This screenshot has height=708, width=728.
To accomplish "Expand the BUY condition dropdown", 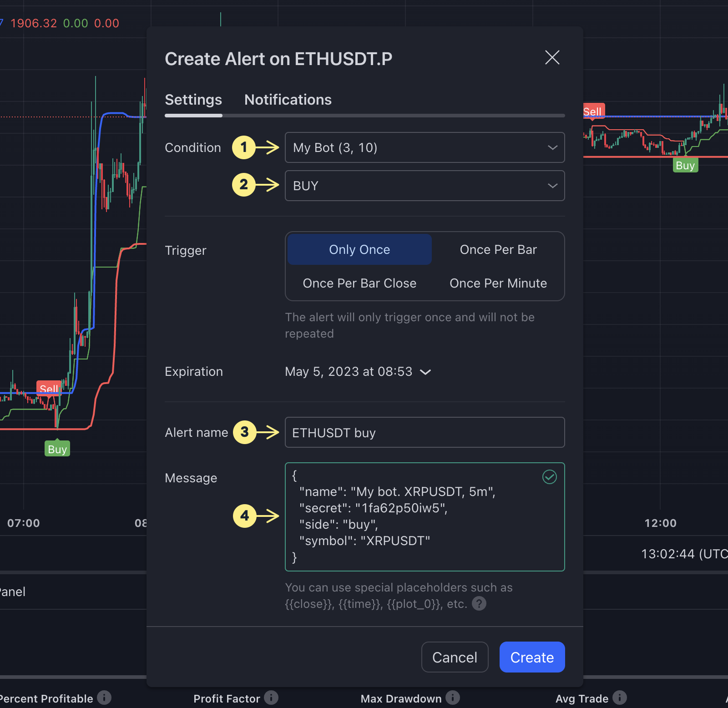I will [x=425, y=186].
